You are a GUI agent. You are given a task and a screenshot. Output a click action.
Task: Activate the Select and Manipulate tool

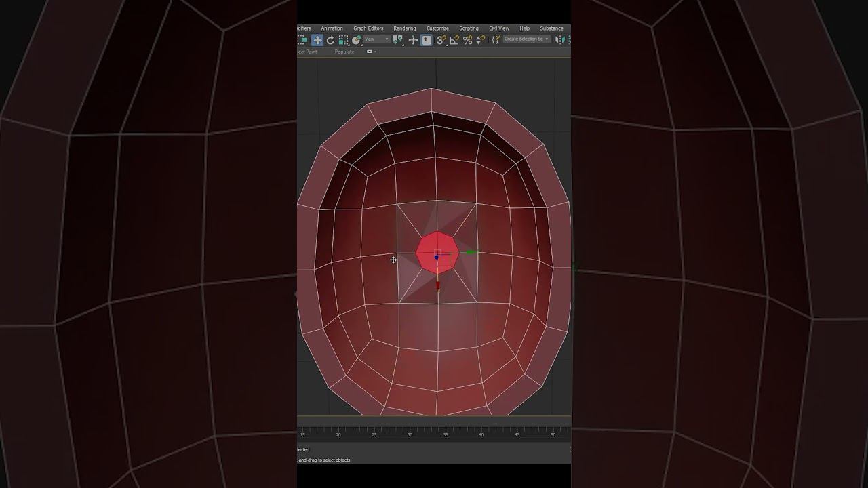[x=413, y=40]
